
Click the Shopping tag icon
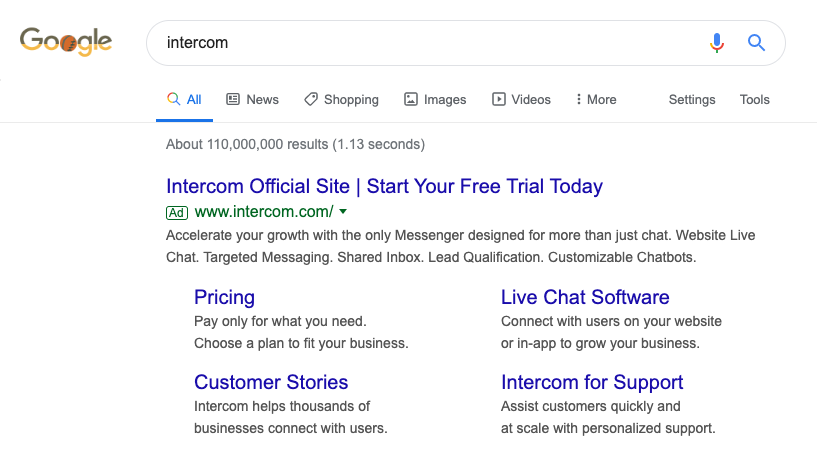311,99
